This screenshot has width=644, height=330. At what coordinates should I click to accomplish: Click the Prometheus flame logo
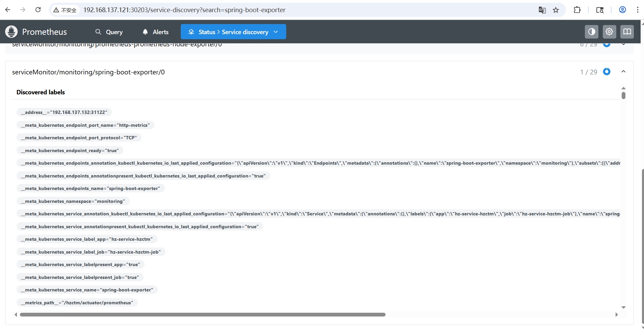pyautogui.click(x=11, y=32)
